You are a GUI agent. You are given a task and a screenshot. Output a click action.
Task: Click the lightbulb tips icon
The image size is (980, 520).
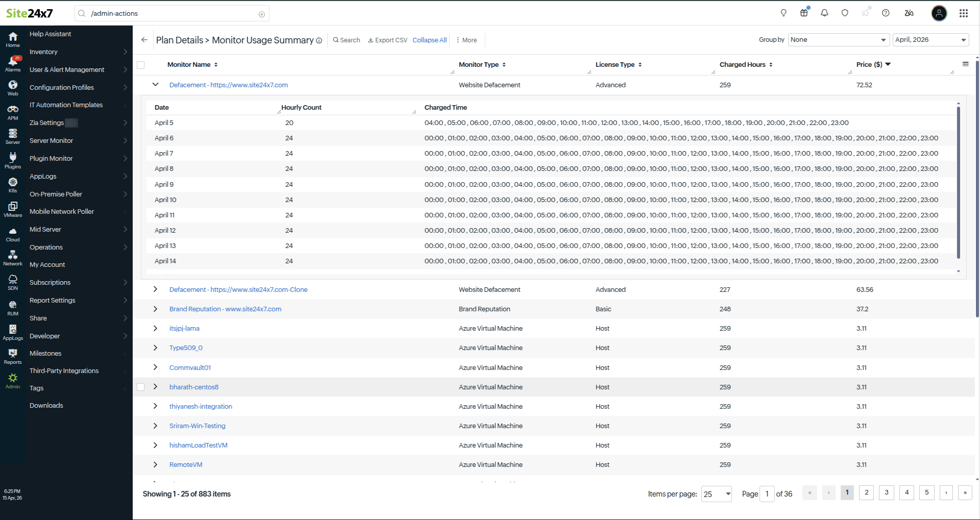783,13
